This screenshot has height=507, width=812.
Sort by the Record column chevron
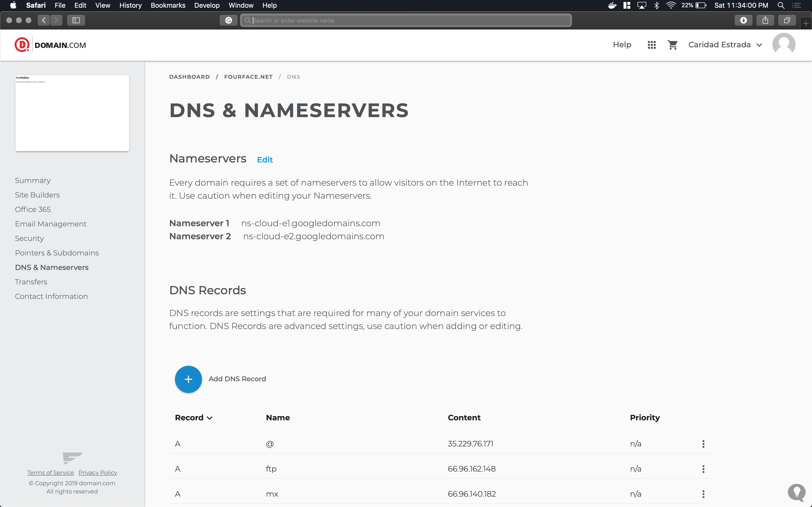210,418
